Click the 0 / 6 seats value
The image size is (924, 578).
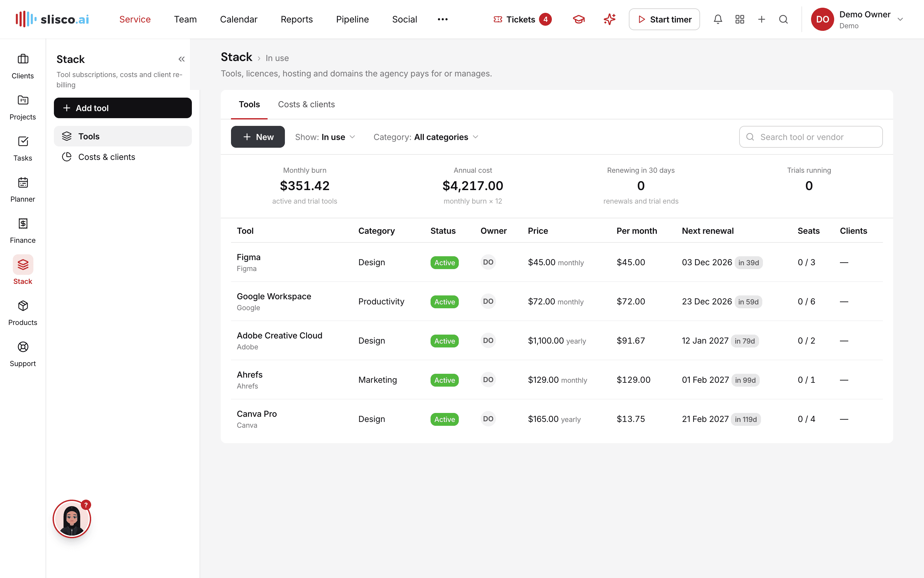click(x=806, y=301)
